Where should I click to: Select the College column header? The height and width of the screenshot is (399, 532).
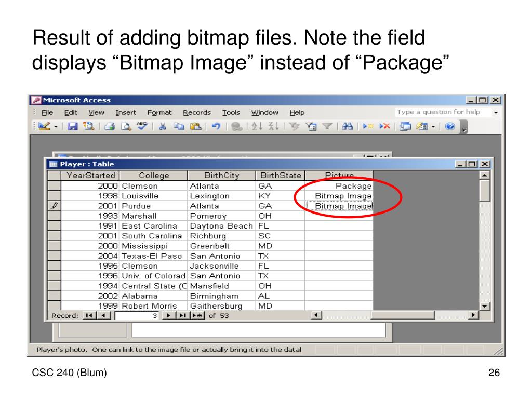154,176
